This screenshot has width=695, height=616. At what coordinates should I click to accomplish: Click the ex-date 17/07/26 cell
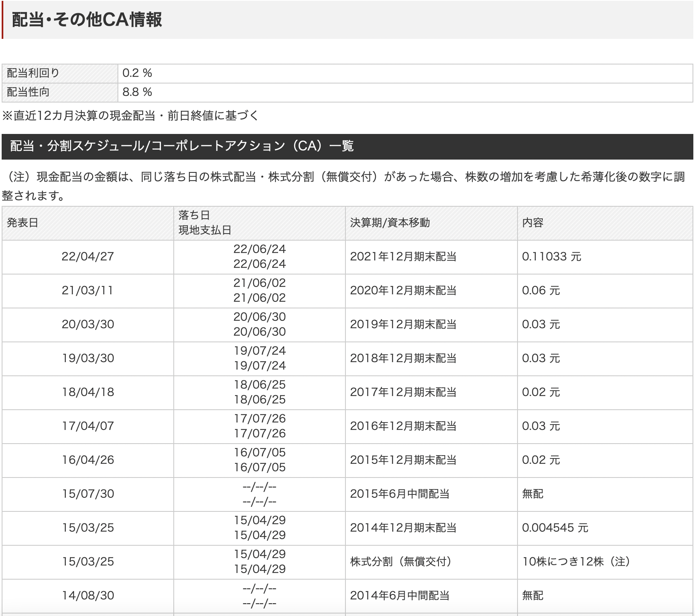coord(259,426)
